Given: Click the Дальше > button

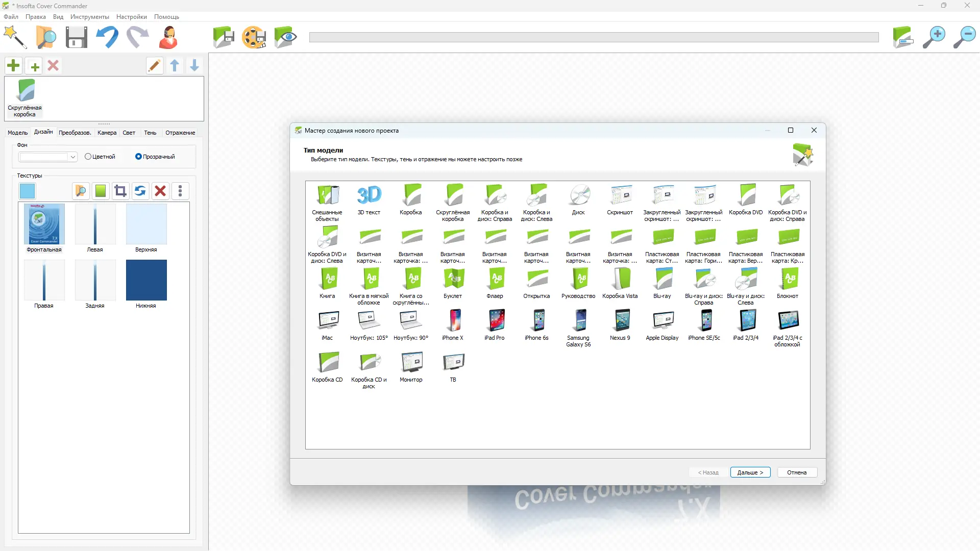Looking at the screenshot, I should pyautogui.click(x=750, y=472).
